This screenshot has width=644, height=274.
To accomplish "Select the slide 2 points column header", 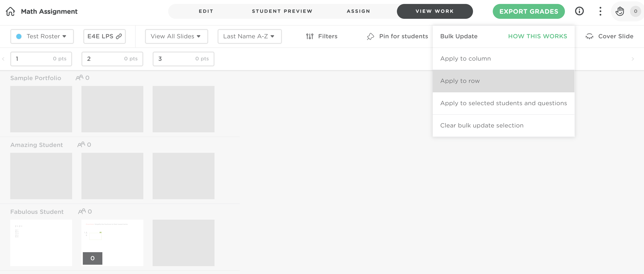I will [112, 59].
